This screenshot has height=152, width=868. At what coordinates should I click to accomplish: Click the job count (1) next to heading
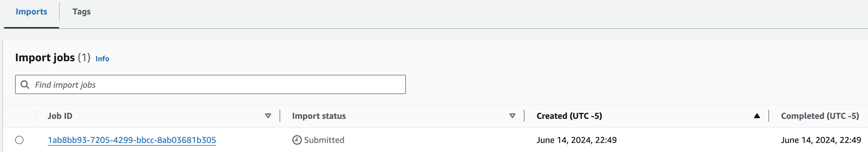84,58
